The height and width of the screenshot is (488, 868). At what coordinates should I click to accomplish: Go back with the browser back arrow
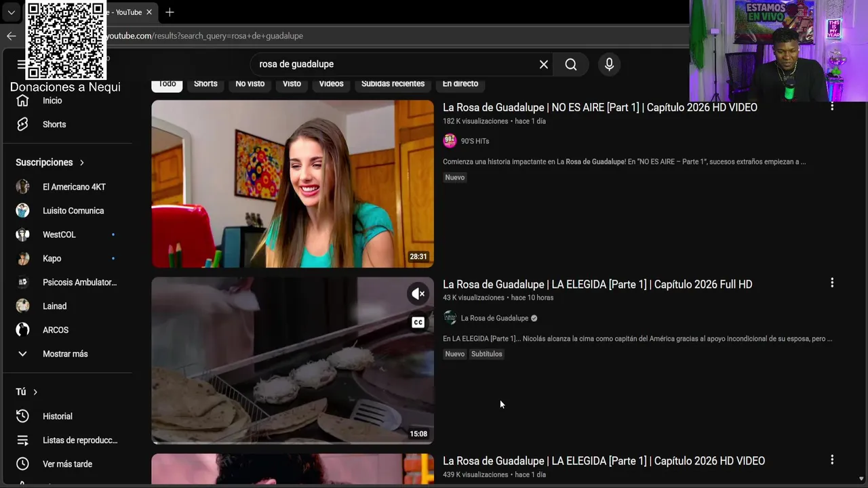click(11, 36)
